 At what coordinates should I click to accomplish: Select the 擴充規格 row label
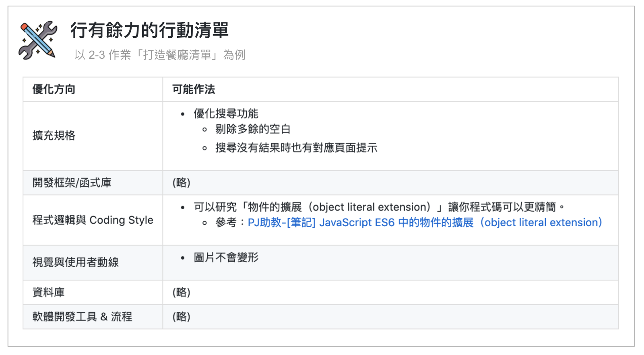[x=54, y=136]
